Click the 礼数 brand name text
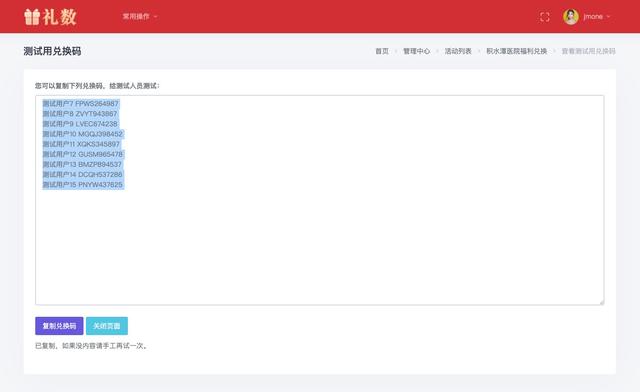 point(60,17)
